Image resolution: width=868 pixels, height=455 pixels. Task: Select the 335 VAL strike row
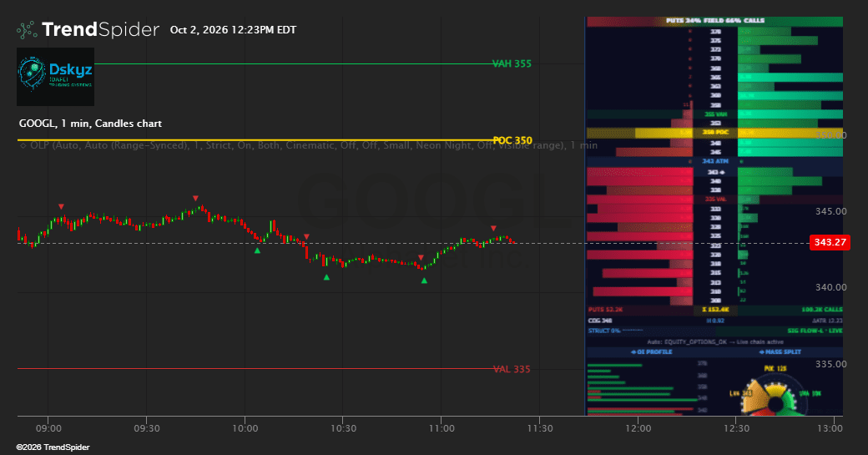[x=714, y=200]
